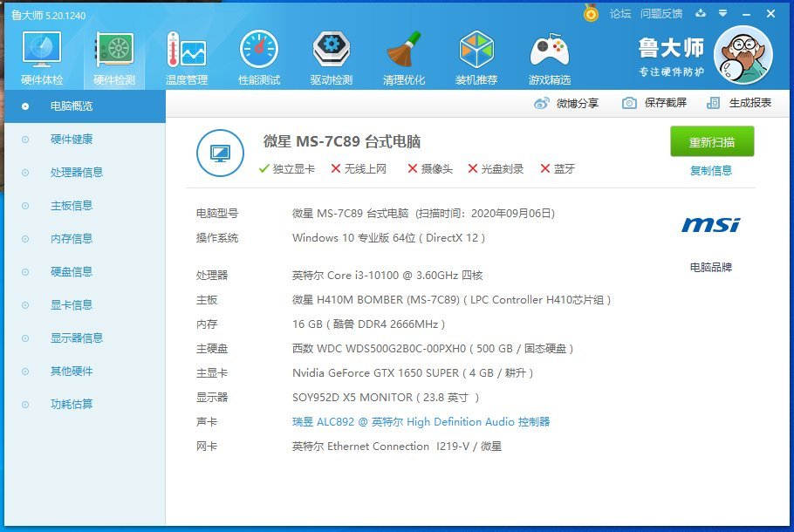Select 电脑概览 in the sidebar
This screenshot has width=794, height=532.
tap(86, 106)
